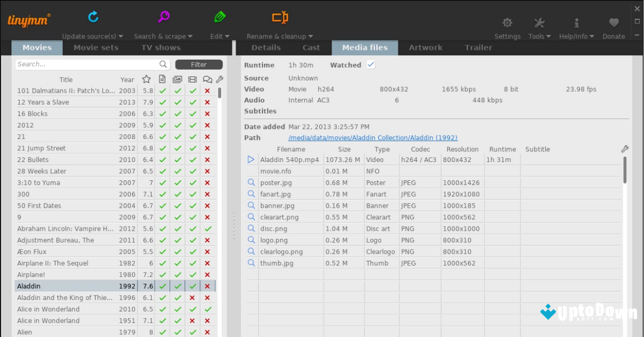The width and height of the screenshot is (644, 337).
Task: Click the speech bubbles subtitle column header
Action: click(207, 79)
